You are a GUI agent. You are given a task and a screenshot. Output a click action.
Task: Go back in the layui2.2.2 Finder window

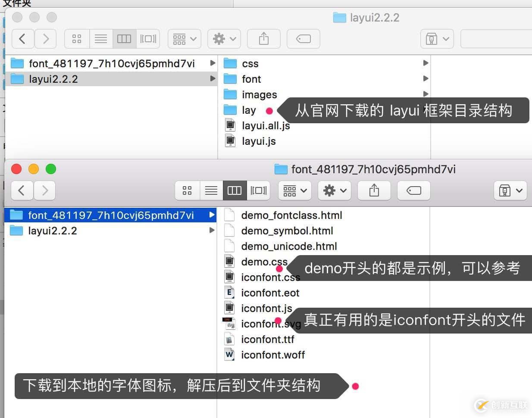(22, 39)
